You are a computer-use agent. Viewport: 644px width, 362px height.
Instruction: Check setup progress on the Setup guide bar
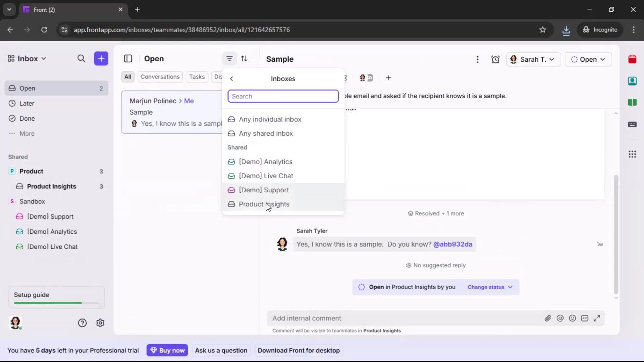coord(56,297)
